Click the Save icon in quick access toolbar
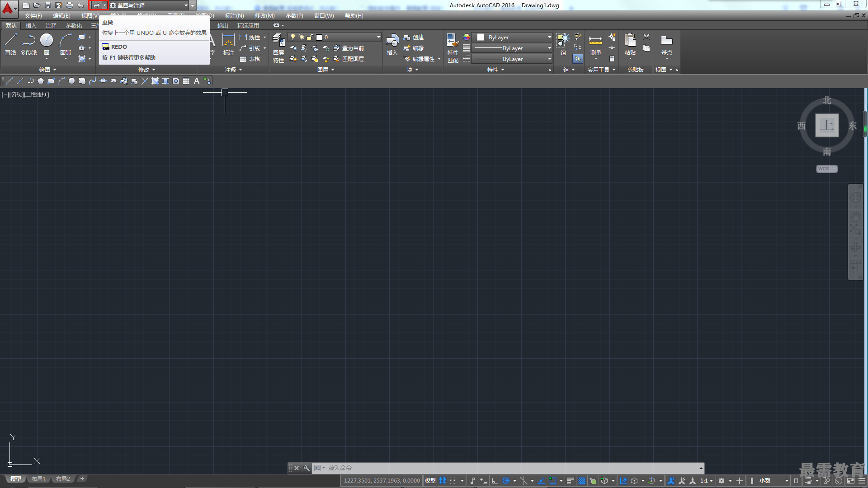The width and height of the screenshot is (868, 488). click(48, 5)
